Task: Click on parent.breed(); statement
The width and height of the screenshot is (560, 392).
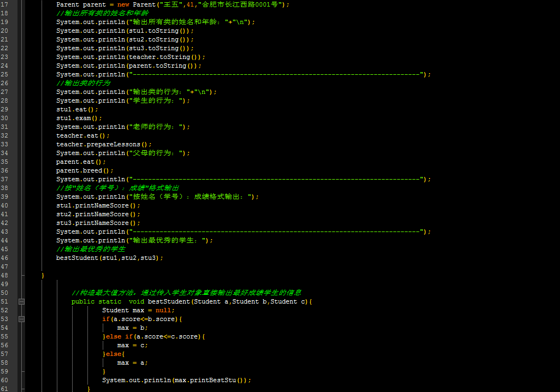Action: 85,171
